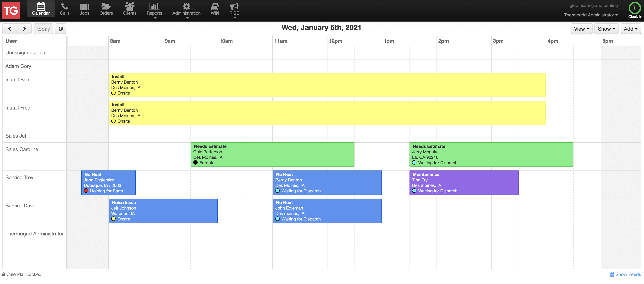Open the Orders folder icon

106,6
